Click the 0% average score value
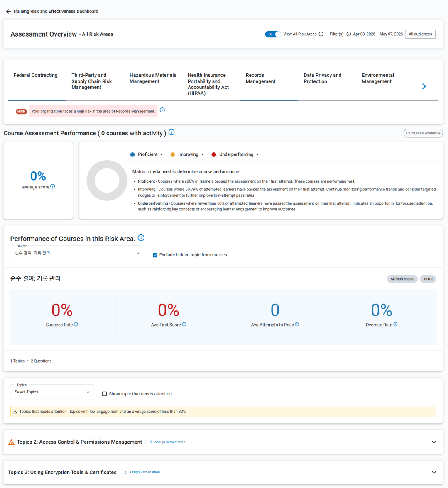The image size is (448, 488). tap(38, 176)
